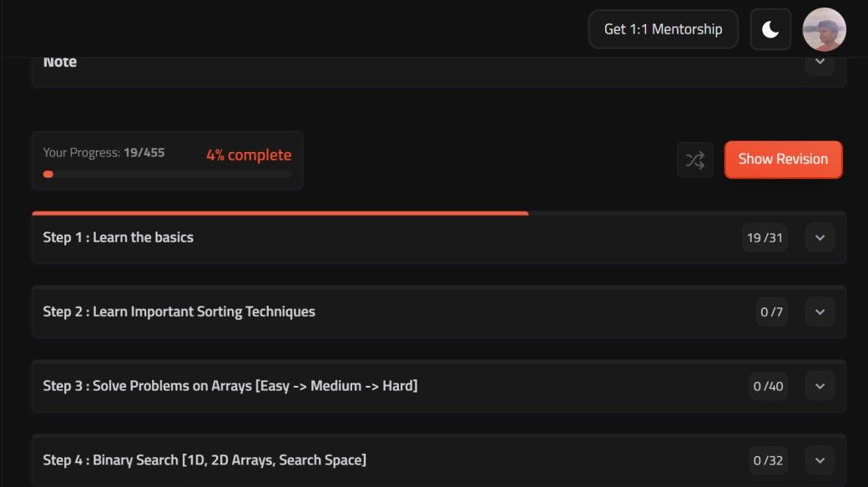Click the 0/7 count badge
The height and width of the screenshot is (487, 868).
pyautogui.click(x=772, y=312)
